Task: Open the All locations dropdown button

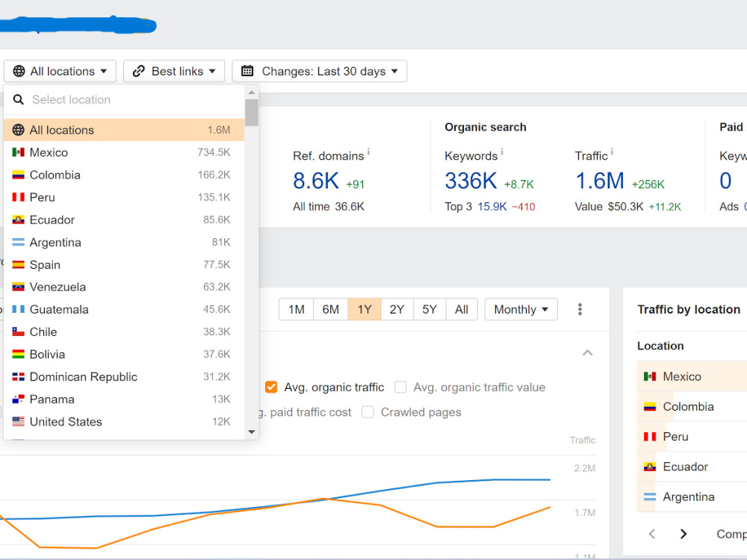Action: (x=60, y=71)
